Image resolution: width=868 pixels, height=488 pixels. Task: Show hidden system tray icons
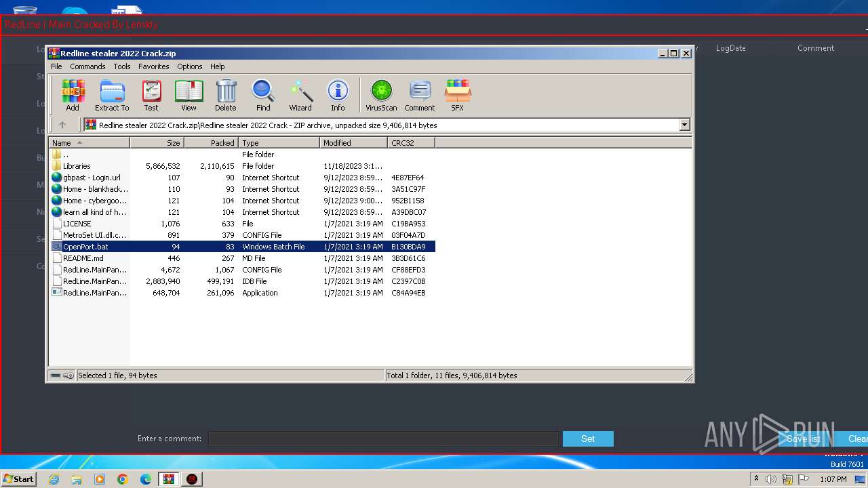coord(756,479)
